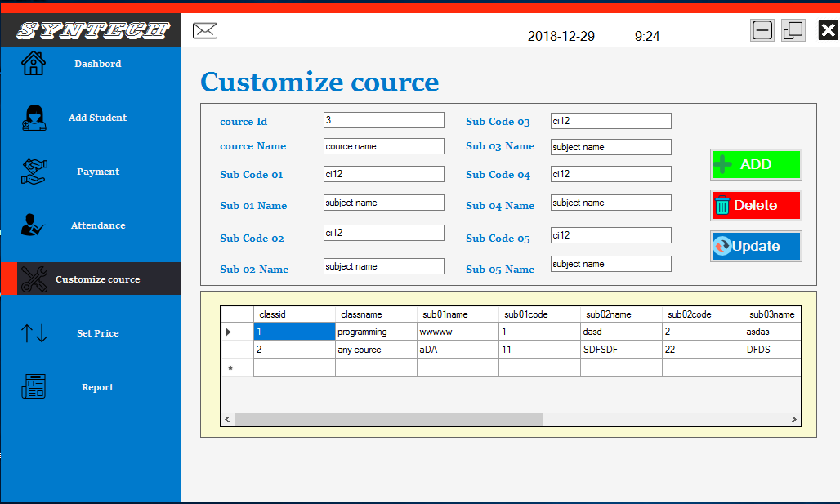Select the Attendance icon
This screenshot has height=504, width=840.
[x=33, y=225]
